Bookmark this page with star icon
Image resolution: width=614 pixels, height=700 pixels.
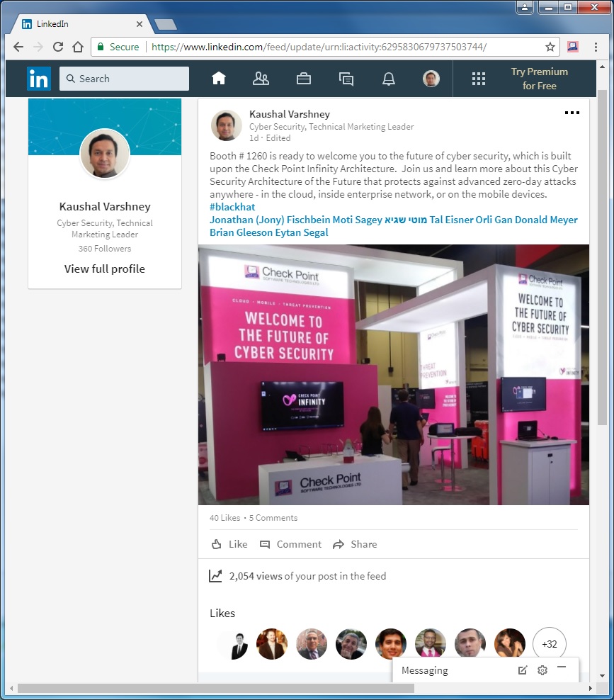point(550,47)
